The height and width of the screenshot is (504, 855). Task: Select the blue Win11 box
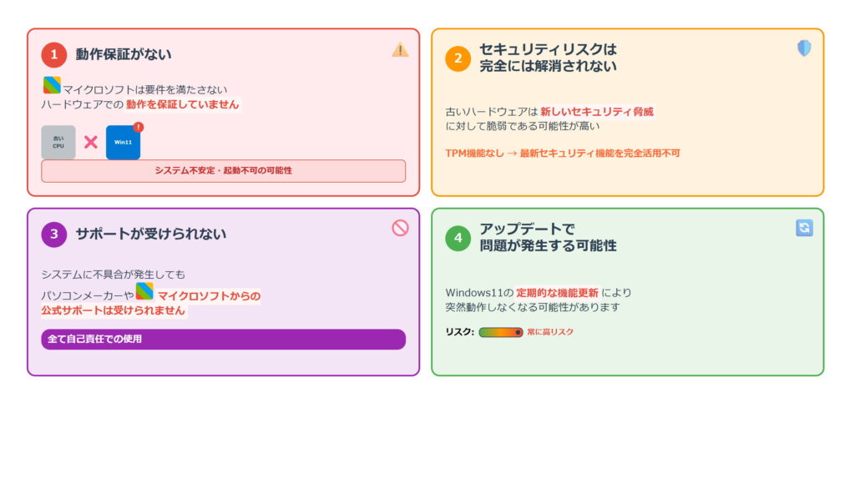pyautogui.click(x=123, y=144)
